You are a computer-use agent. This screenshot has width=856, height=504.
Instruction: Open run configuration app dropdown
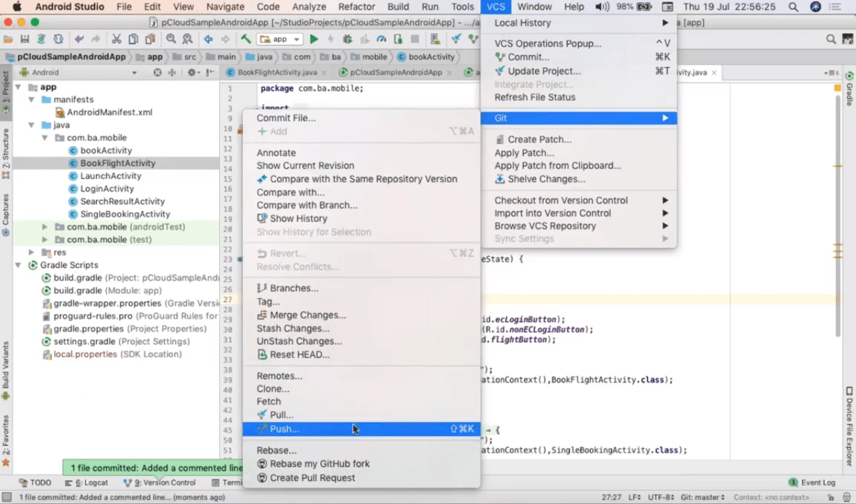pos(280,39)
